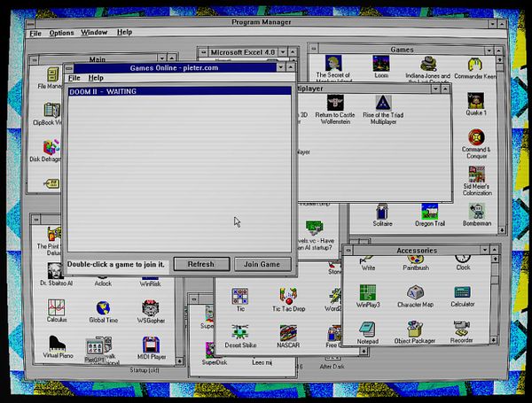Screen dimensions: 532x403
Task: Click Games window scrollbar up arrow
Action: point(499,59)
